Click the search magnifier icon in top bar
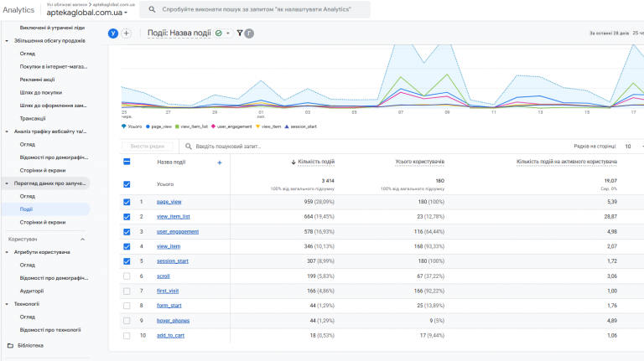Screen dimensions: 644x361 coord(152,9)
